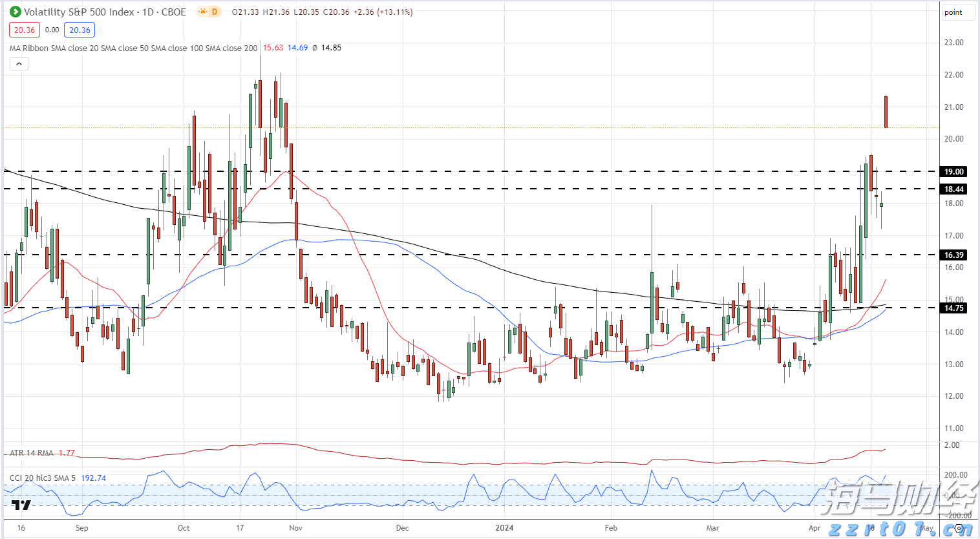The image size is (980, 539).
Task: Open symbol search via Volatility S&P 500 Index title
Action: [x=105, y=12]
